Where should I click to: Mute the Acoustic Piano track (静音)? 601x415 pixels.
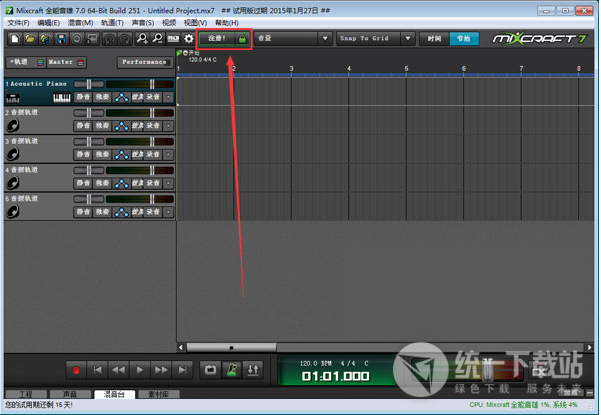(x=83, y=98)
